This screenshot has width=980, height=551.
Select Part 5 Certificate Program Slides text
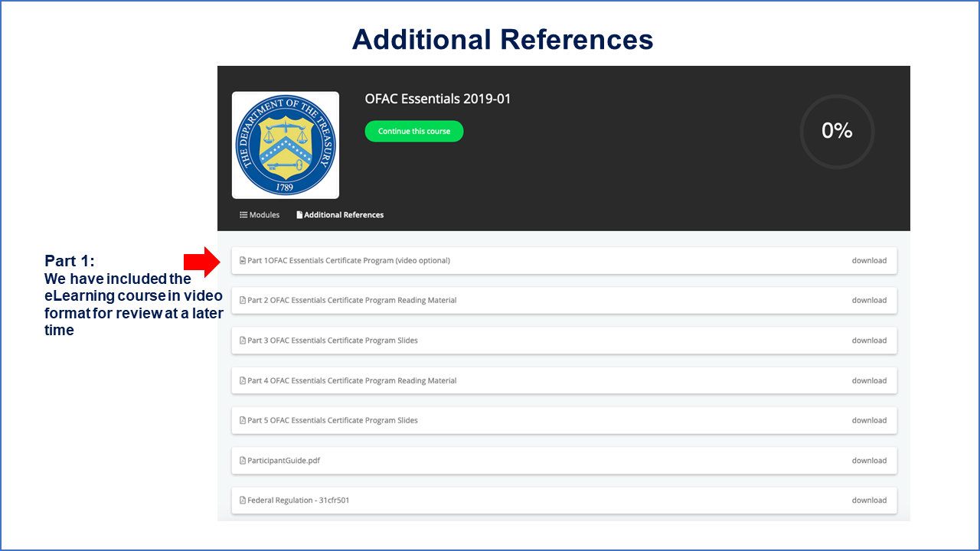tap(333, 420)
